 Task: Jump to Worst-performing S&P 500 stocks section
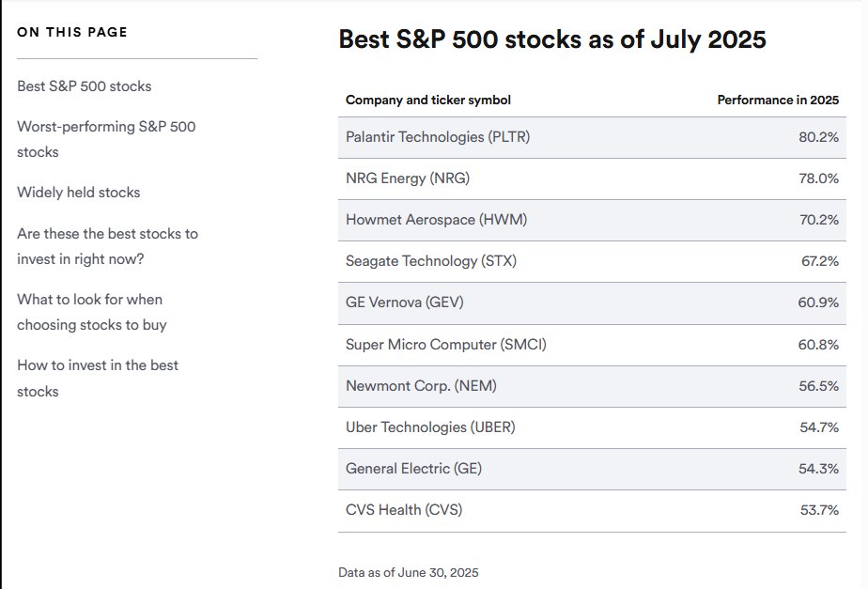pos(106,139)
